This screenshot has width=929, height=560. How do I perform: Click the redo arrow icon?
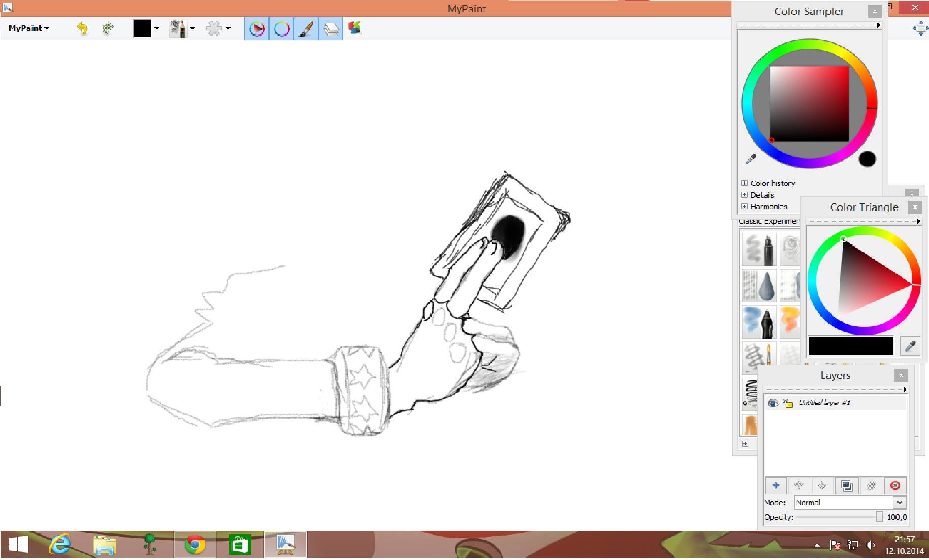[x=107, y=28]
